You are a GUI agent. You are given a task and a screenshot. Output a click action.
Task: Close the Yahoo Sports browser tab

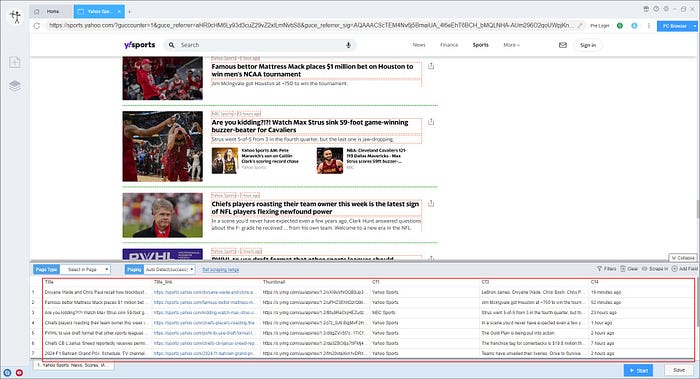pyautogui.click(x=119, y=12)
